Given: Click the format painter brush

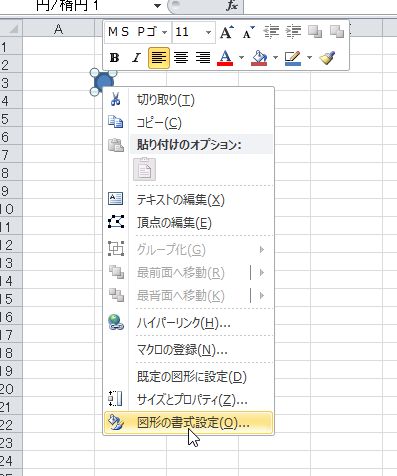Looking at the screenshot, I should [x=327, y=58].
